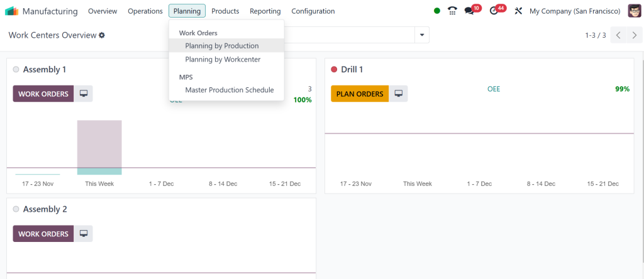
Task: Click the Drill 1 OEE label
Action: 494,89
